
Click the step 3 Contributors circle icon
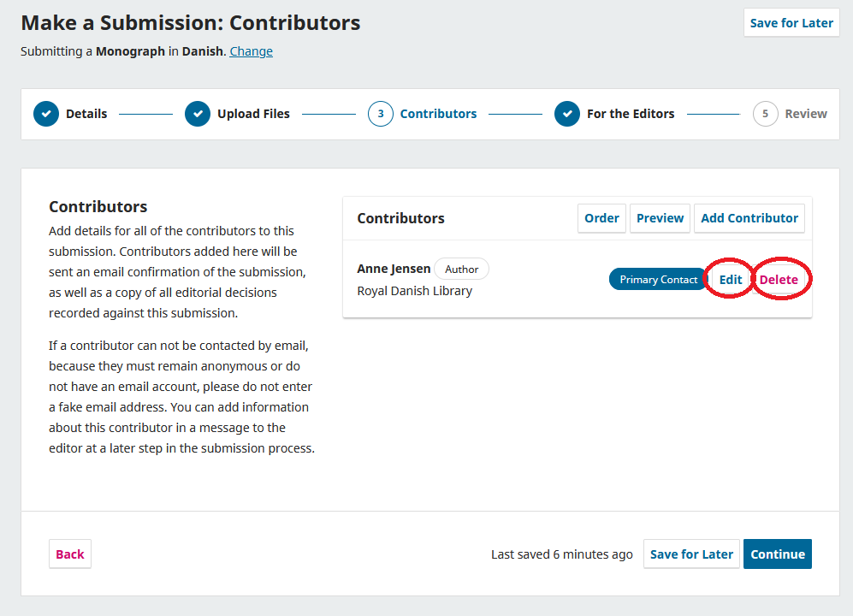pos(381,114)
